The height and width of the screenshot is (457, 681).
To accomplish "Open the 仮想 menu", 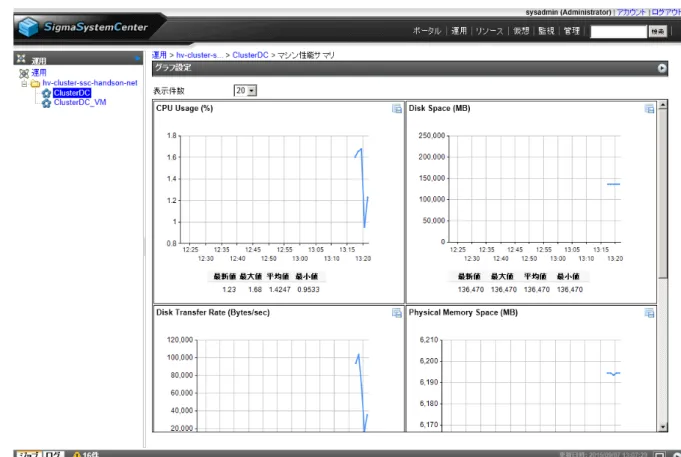I will pos(521,31).
